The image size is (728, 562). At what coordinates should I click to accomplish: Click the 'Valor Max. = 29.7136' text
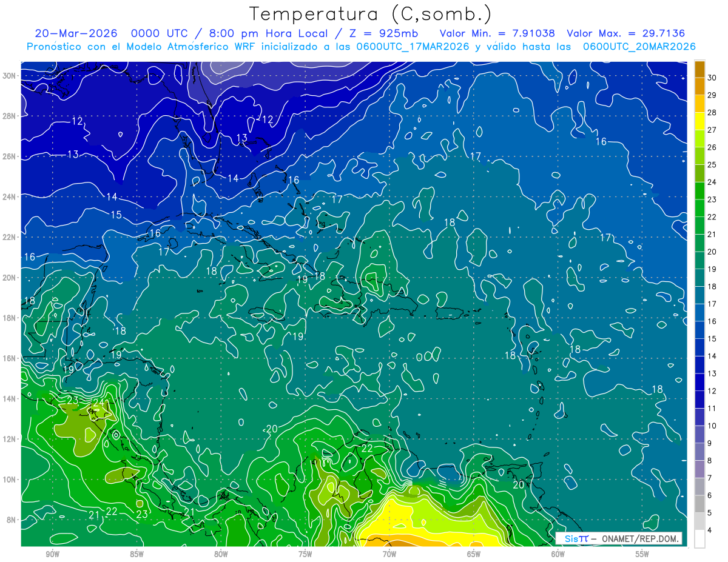point(626,33)
